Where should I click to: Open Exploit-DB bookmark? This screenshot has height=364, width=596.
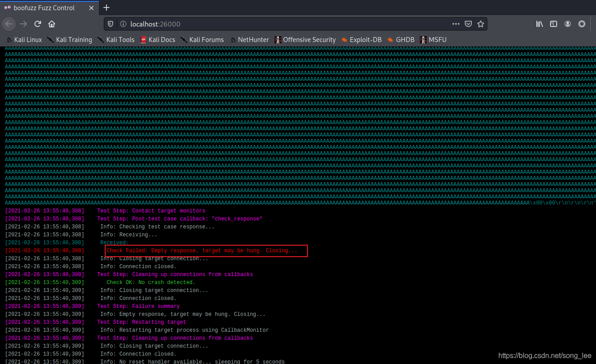click(x=361, y=40)
